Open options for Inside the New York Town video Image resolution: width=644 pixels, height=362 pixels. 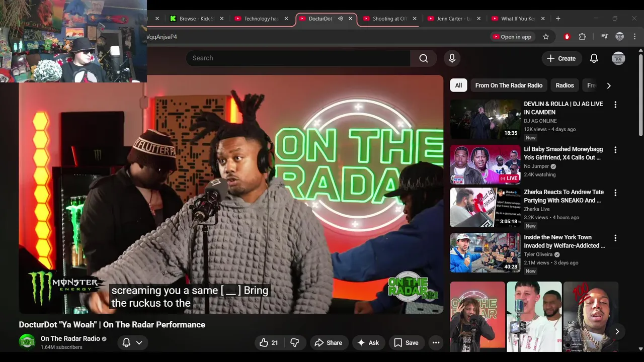(615, 238)
